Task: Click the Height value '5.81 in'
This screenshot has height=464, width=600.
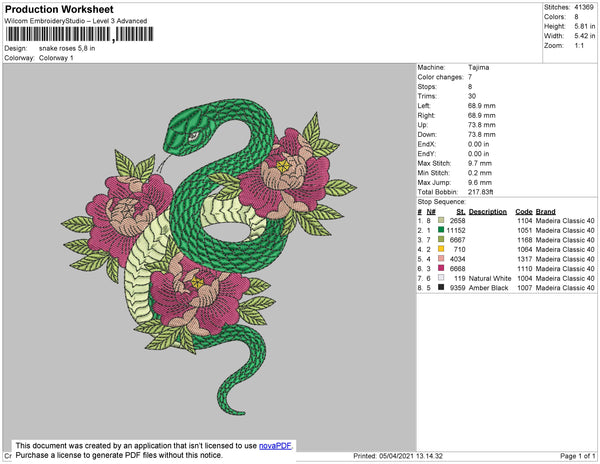Action: (584, 26)
